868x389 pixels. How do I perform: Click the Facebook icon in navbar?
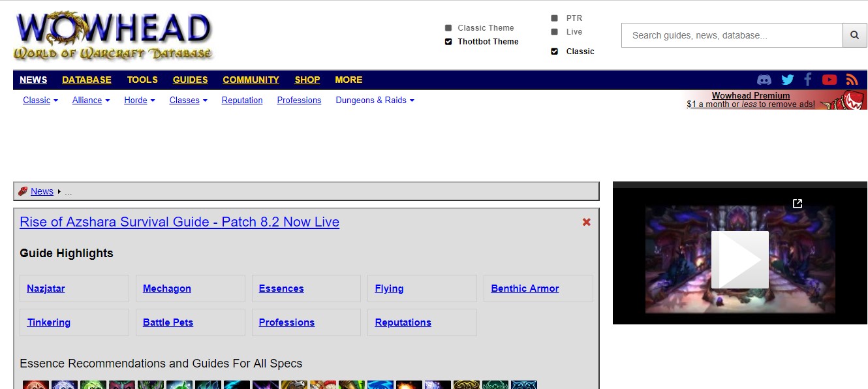coord(808,80)
